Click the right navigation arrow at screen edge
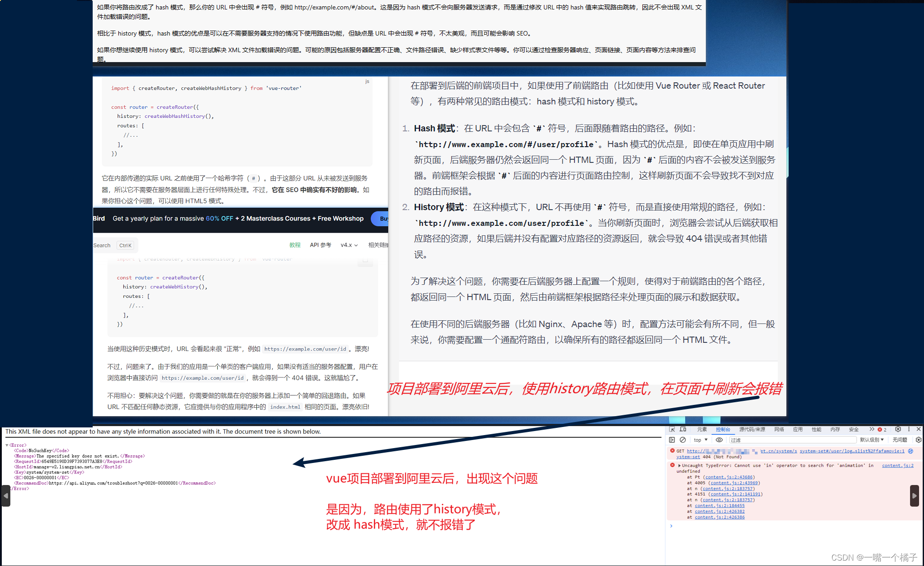924x566 pixels. coord(915,496)
